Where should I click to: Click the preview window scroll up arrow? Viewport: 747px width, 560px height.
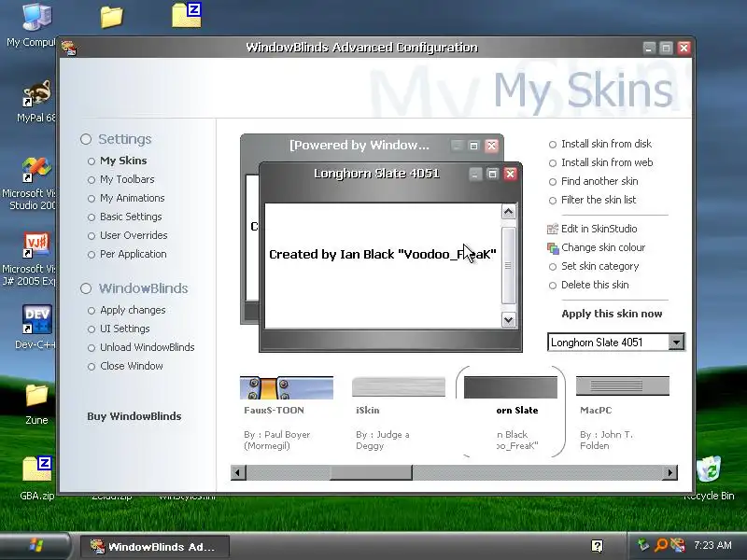(508, 212)
